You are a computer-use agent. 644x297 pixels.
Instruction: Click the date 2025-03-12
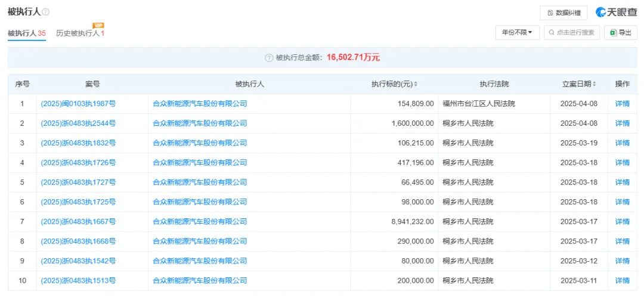click(x=578, y=261)
